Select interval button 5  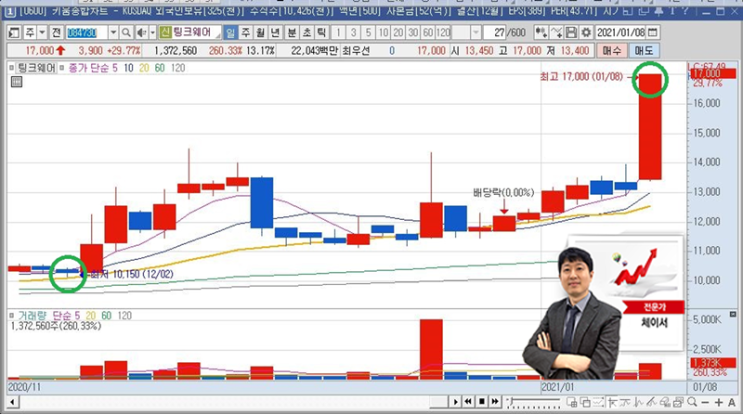368,33
